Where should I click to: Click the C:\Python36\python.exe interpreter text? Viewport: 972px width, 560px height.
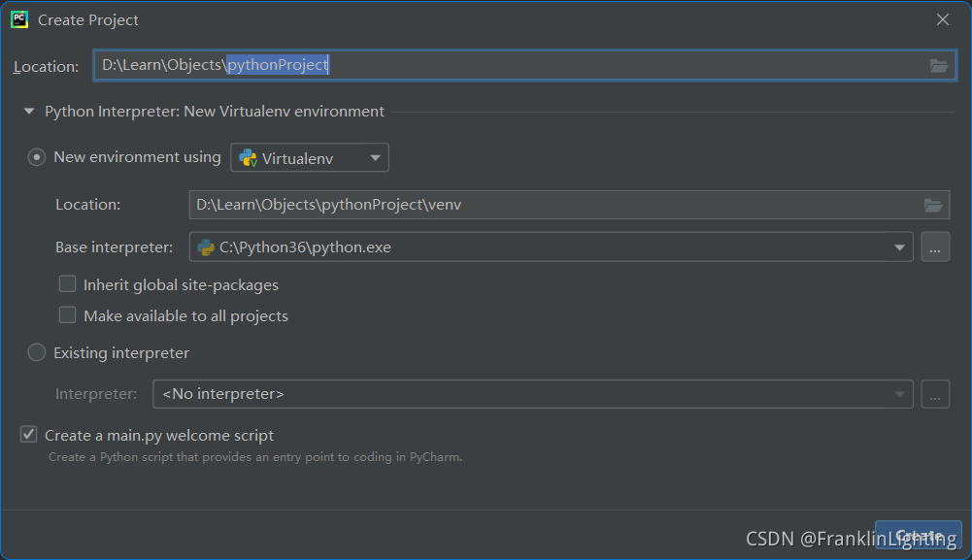(x=305, y=247)
